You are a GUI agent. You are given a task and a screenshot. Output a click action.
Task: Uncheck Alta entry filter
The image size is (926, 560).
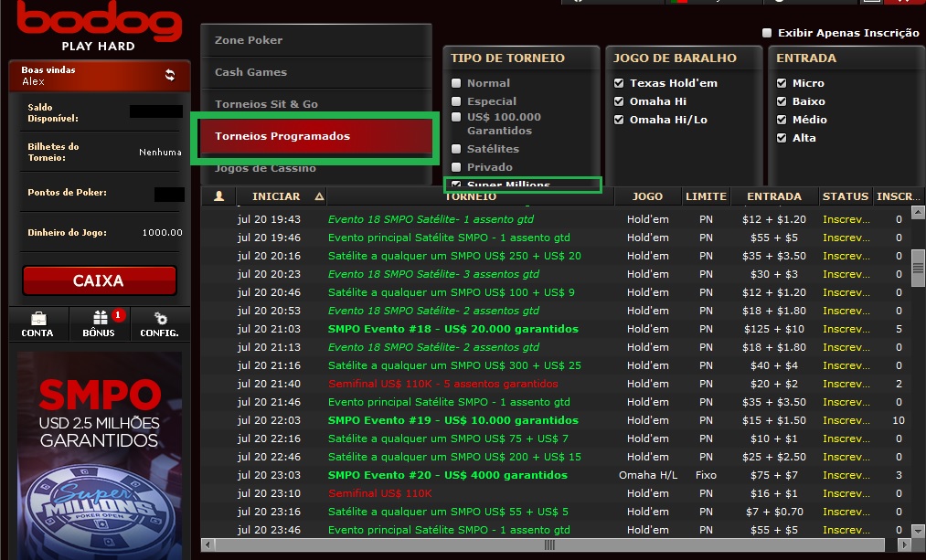[x=782, y=138]
